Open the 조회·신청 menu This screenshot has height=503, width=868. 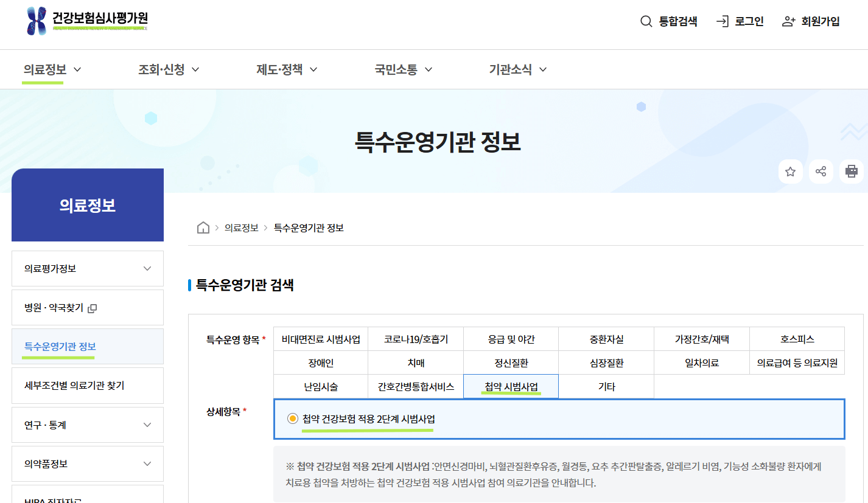[x=161, y=69]
